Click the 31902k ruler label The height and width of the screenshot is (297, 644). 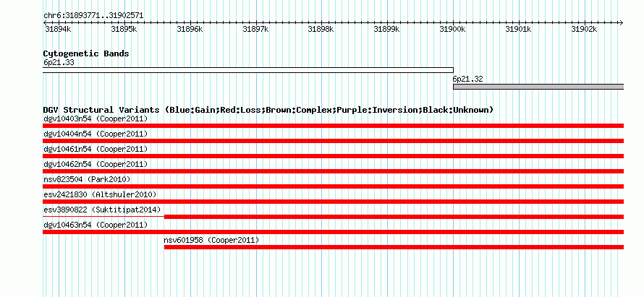click(584, 29)
